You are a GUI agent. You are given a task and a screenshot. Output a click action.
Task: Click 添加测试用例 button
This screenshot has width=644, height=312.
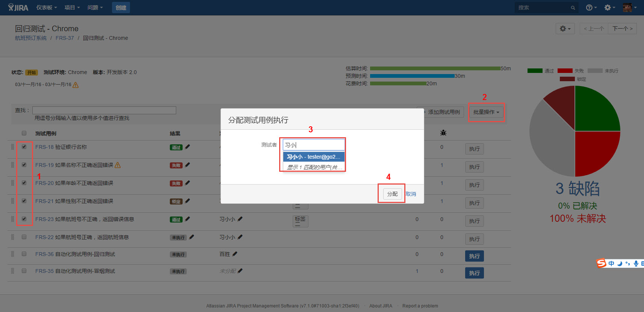(x=441, y=112)
